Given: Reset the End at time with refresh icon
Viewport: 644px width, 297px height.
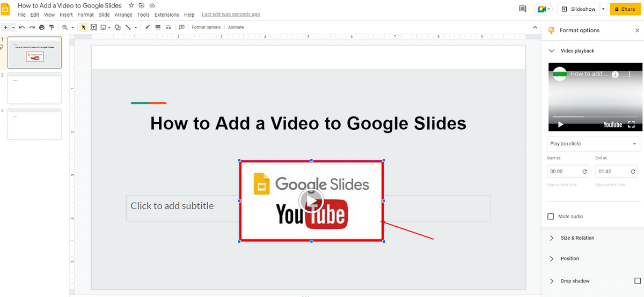Looking at the screenshot, I should click(x=633, y=172).
